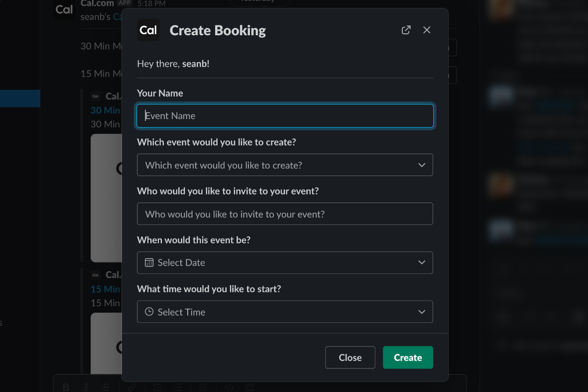Screen dimensions: 588x392
Task: Click the Cal logo beside Create Booking
Action: [148, 30]
